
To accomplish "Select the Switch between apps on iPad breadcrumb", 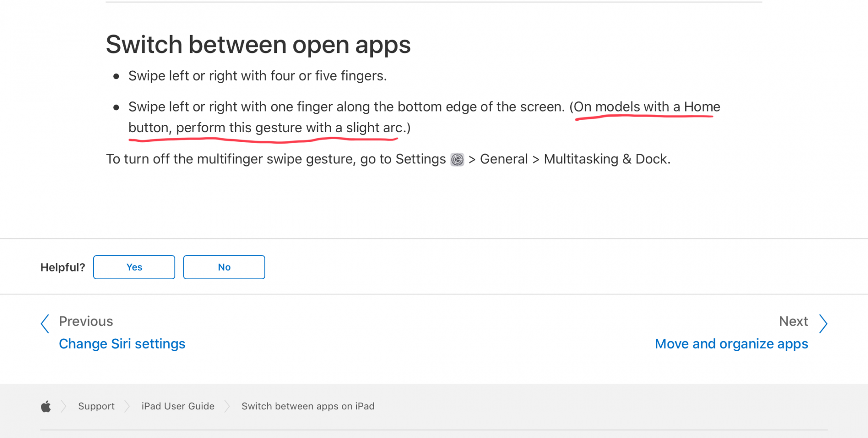I will (308, 406).
